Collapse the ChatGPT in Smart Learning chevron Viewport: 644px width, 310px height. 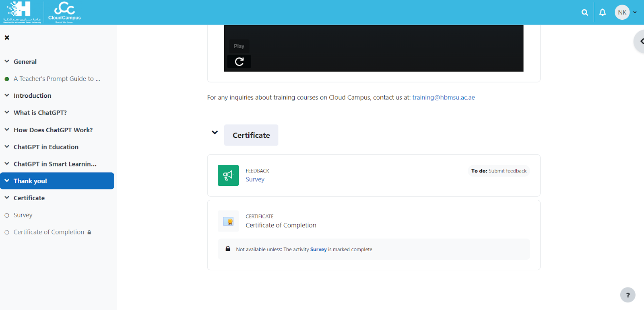[7, 164]
